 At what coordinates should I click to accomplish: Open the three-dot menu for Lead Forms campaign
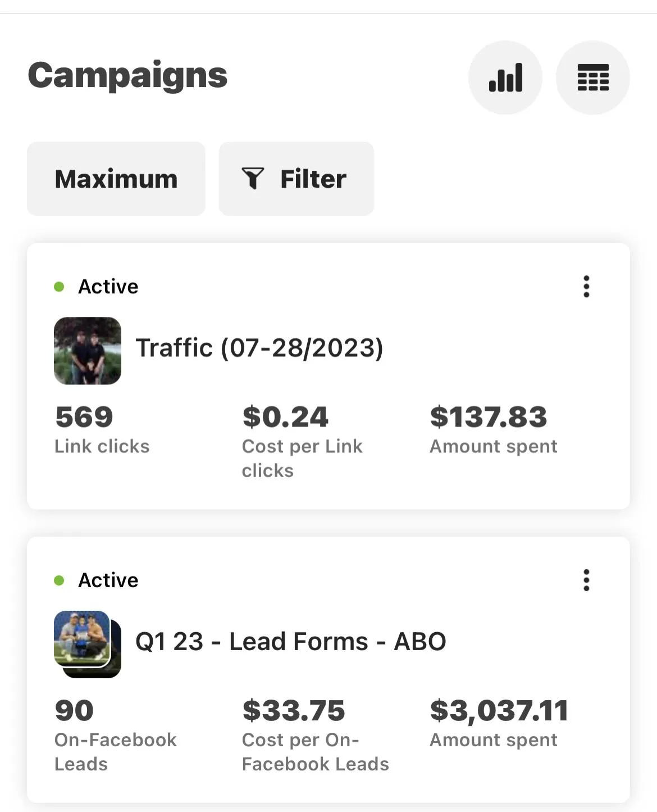[x=586, y=580]
